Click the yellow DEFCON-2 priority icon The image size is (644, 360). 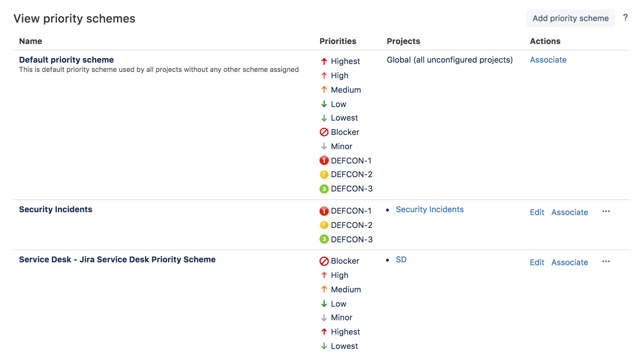click(x=324, y=174)
